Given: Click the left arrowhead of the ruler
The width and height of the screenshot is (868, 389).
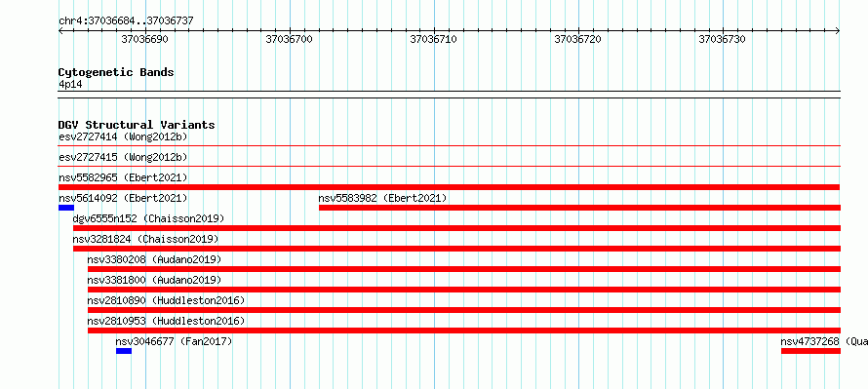Looking at the screenshot, I should [60, 31].
